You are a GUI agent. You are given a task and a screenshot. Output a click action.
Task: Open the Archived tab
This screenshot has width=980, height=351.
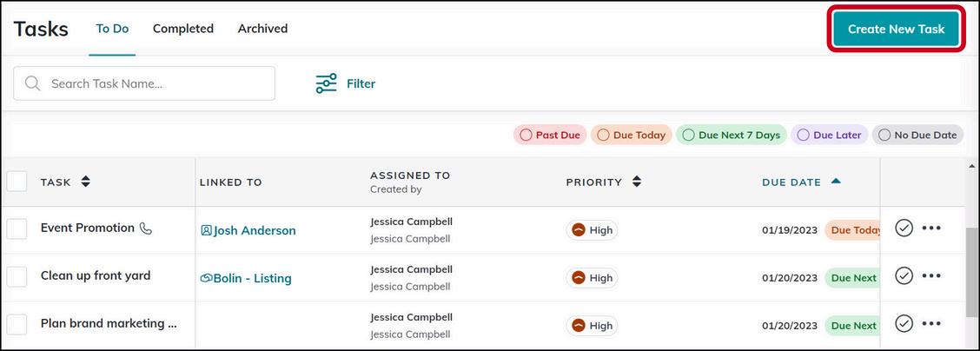pos(262,29)
